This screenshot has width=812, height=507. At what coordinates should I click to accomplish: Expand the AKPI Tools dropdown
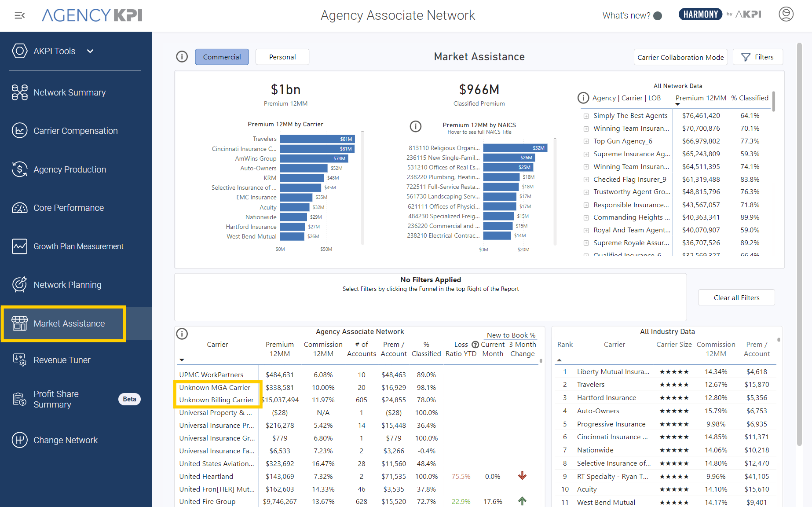[x=90, y=51]
